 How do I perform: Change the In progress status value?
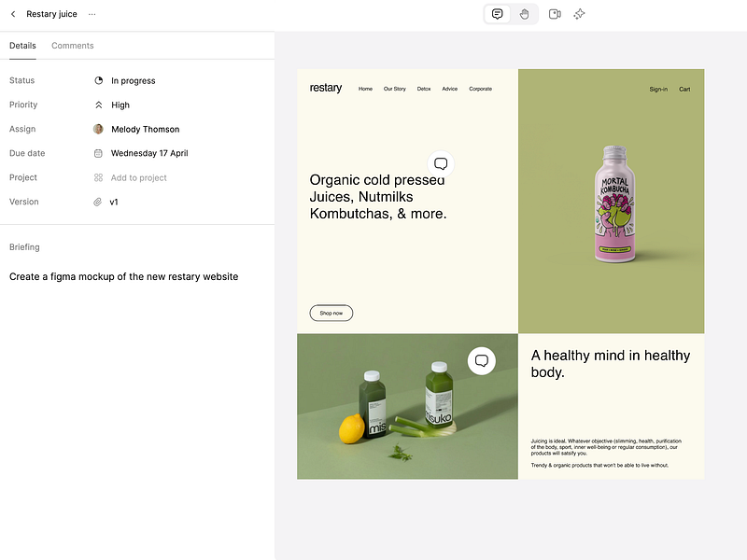click(134, 81)
